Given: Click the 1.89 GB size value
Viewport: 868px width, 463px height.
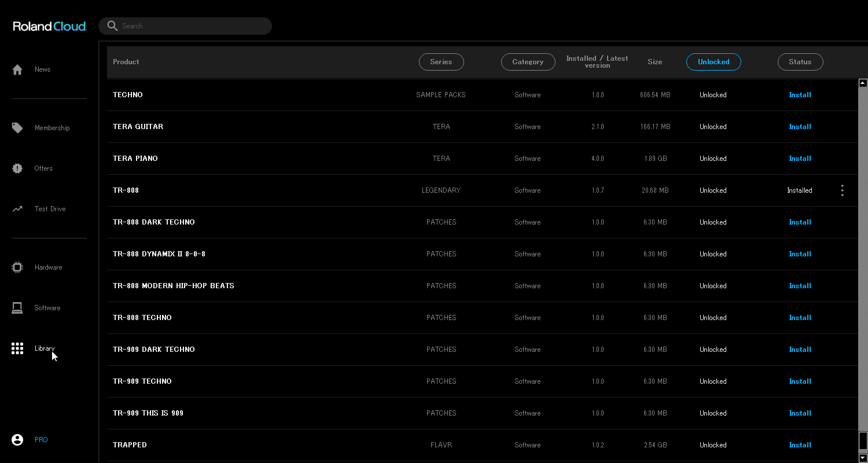Looking at the screenshot, I should 655,159.
